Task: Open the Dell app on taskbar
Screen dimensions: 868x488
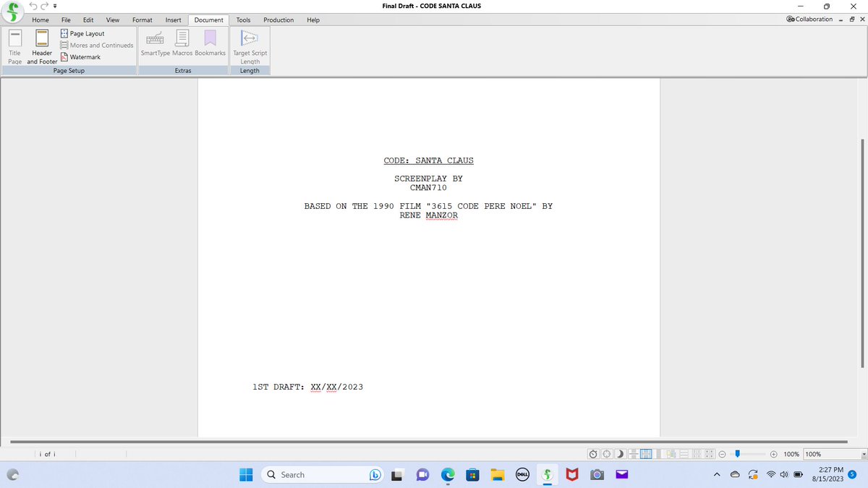Action: coord(522,475)
